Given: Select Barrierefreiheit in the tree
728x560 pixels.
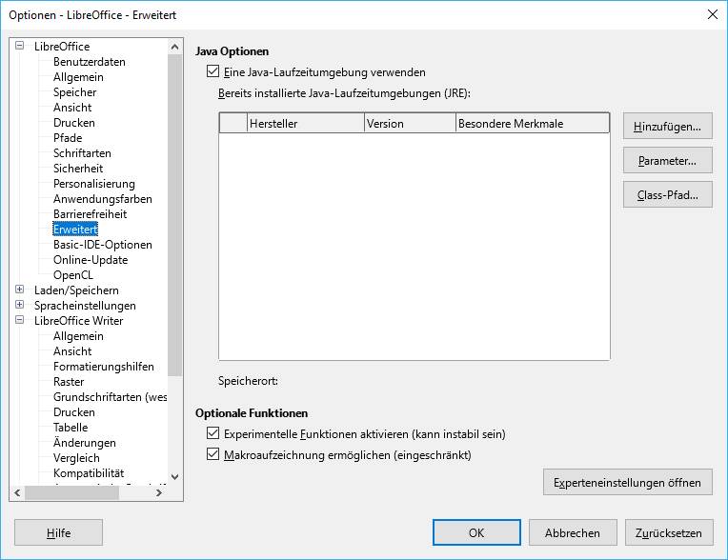Looking at the screenshot, I should [91, 215].
